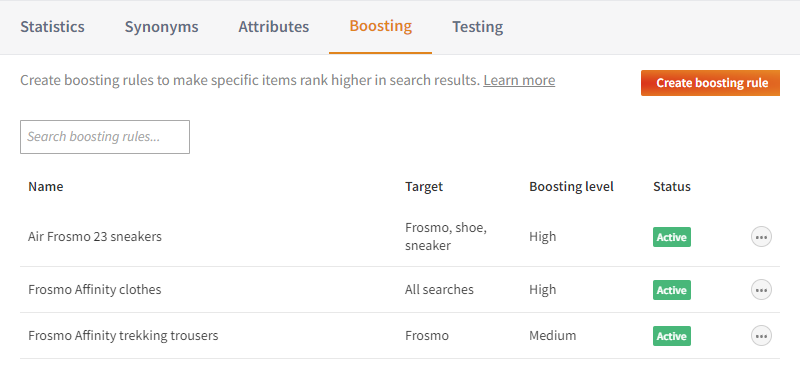Select the Air Frosmo 23 sneakers rule name

(95, 237)
